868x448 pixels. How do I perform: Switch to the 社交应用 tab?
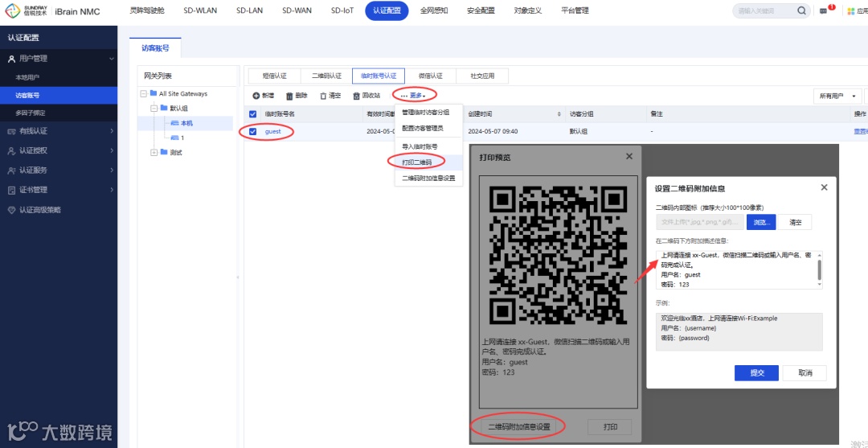click(482, 76)
